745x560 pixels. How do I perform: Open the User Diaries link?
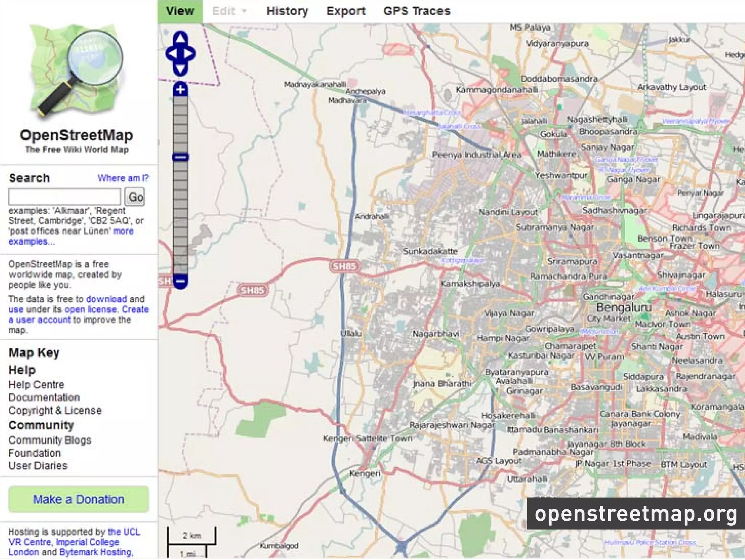click(x=38, y=466)
